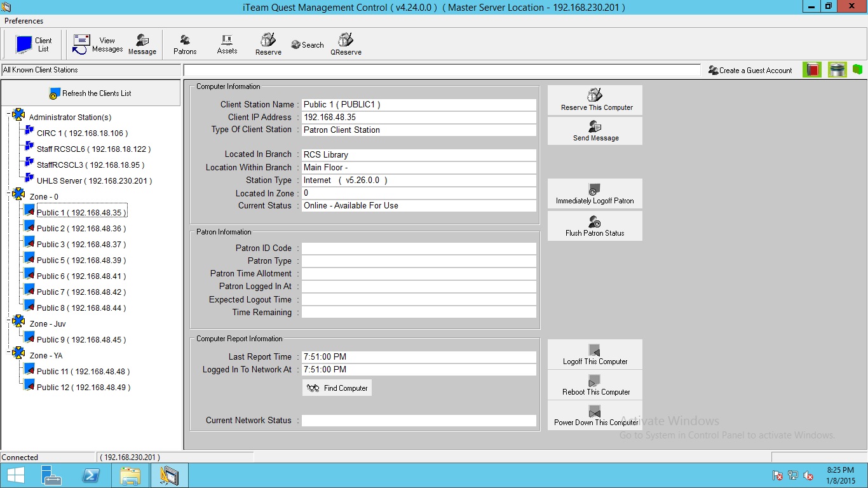Click the Message toolbar icon

tap(142, 44)
